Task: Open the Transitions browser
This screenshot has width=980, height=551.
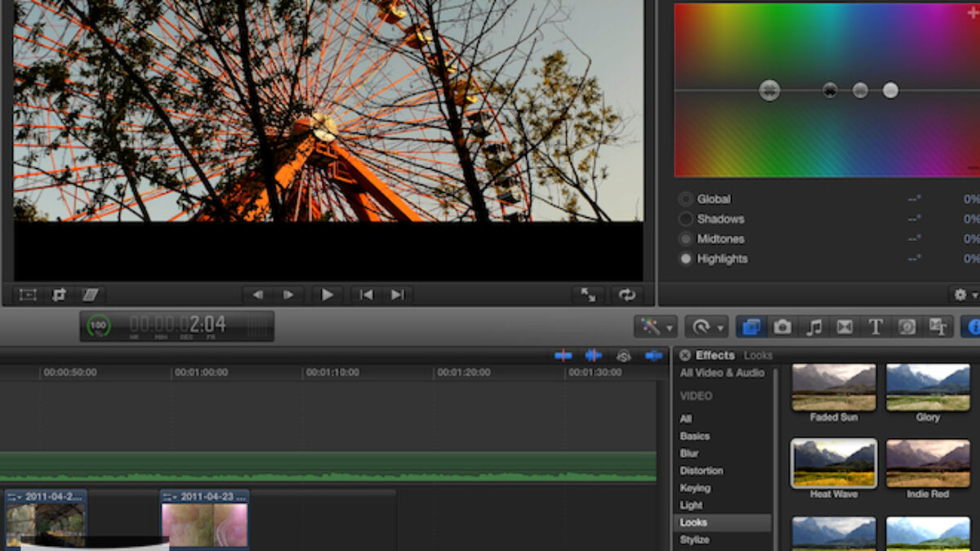Action: click(844, 327)
